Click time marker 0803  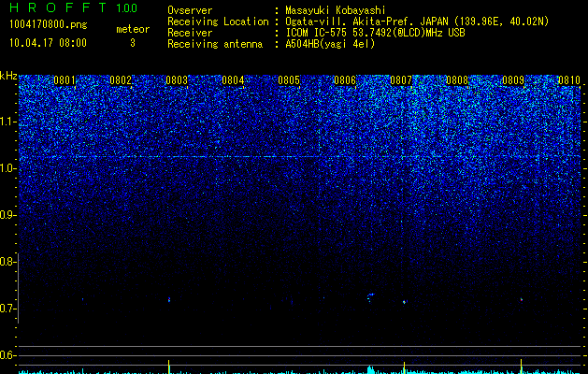coord(177,80)
